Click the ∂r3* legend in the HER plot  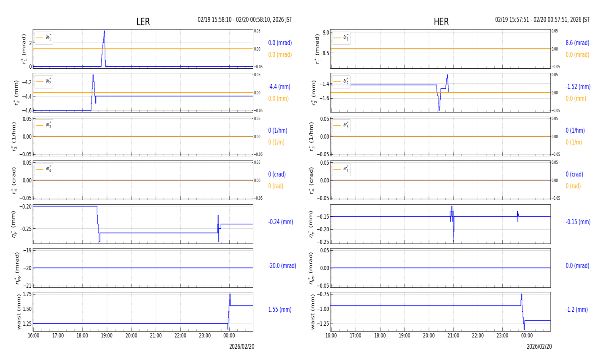(x=341, y=126)
